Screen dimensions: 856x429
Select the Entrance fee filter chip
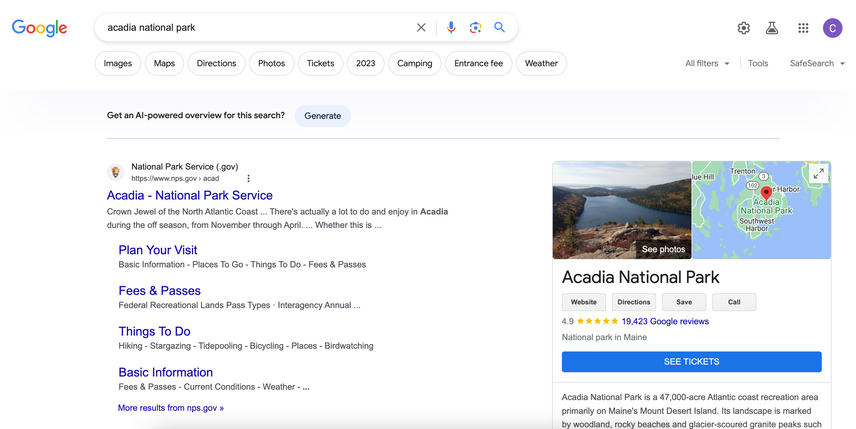[478, 63]
